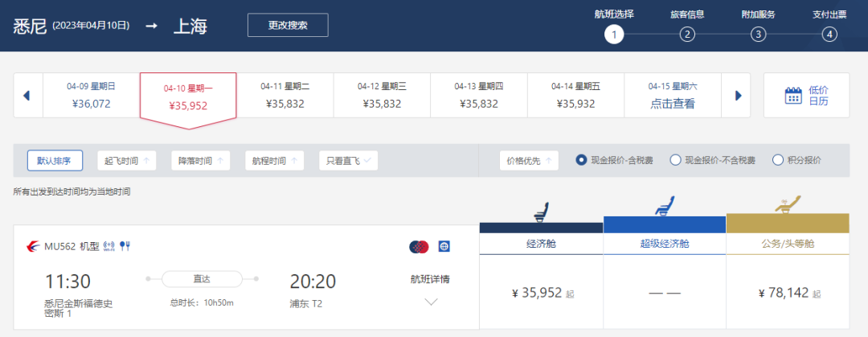Click the 更改搜索 button

[288, 25]
